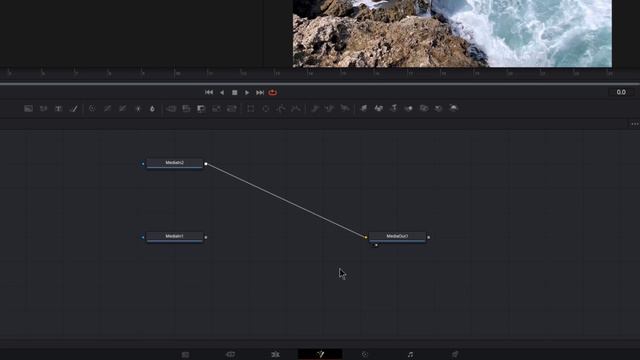Add a Camera 3D node
This screenshot has width=640, height=360.
[424, 109]
